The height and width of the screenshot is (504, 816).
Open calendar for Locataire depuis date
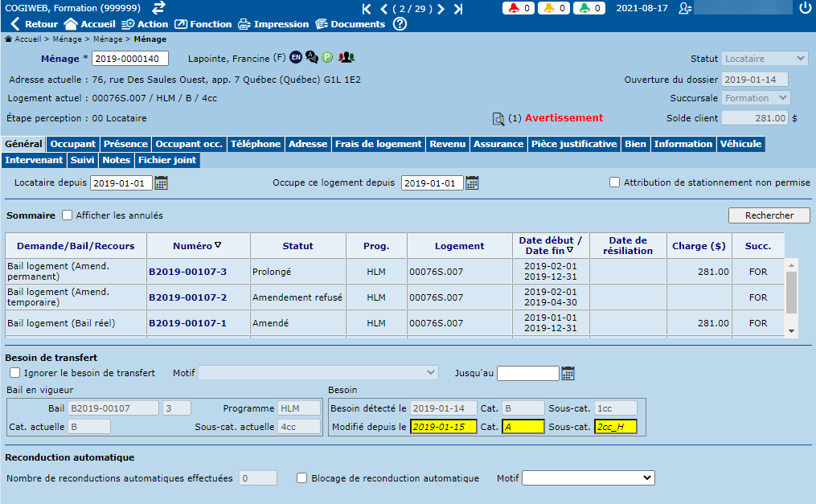click(x=161, y=183)
